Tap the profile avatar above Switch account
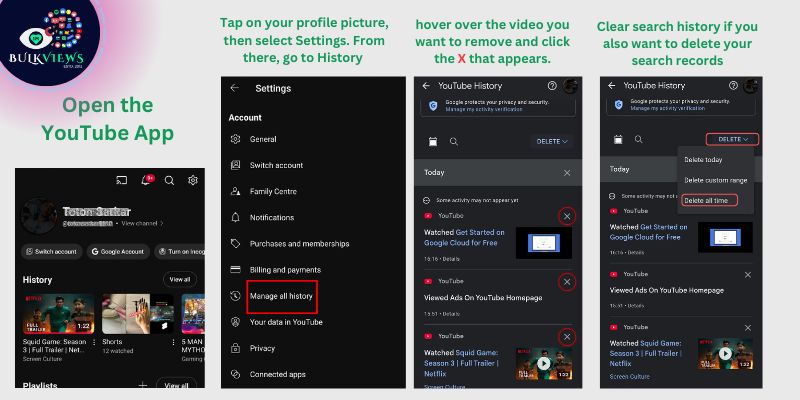 (x=38, y=216)
